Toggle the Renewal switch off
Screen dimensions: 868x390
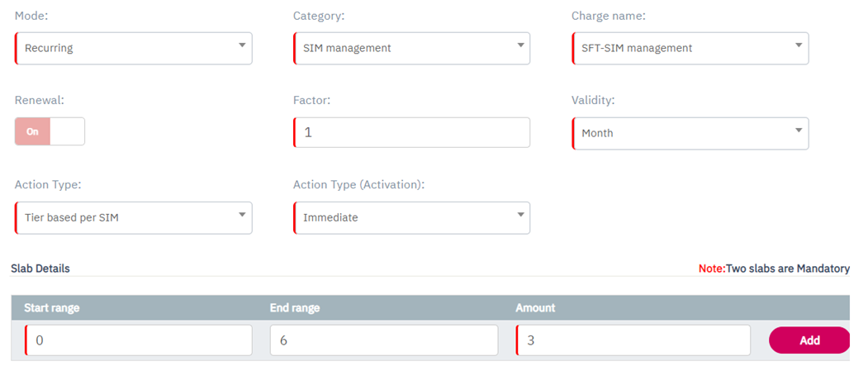[50, 131]
